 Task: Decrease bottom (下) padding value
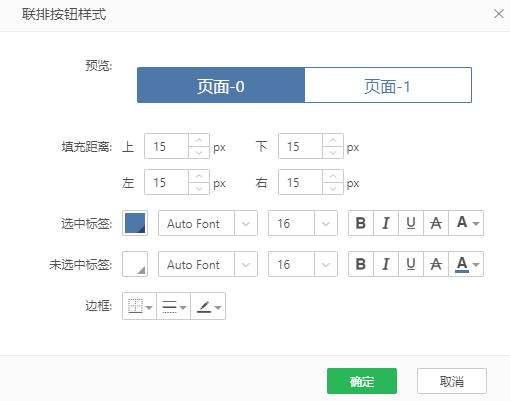pyautogui.click(x=333, y=152)
